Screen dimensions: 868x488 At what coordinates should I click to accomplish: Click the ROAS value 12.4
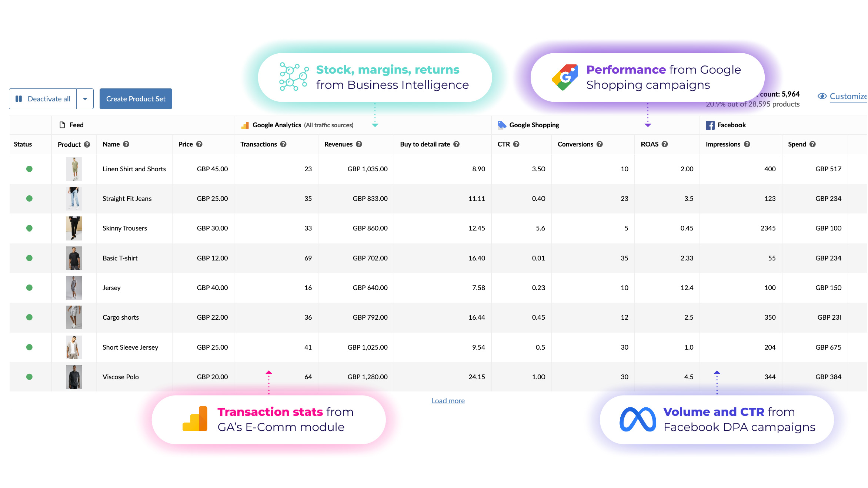[x=687, y=288]
